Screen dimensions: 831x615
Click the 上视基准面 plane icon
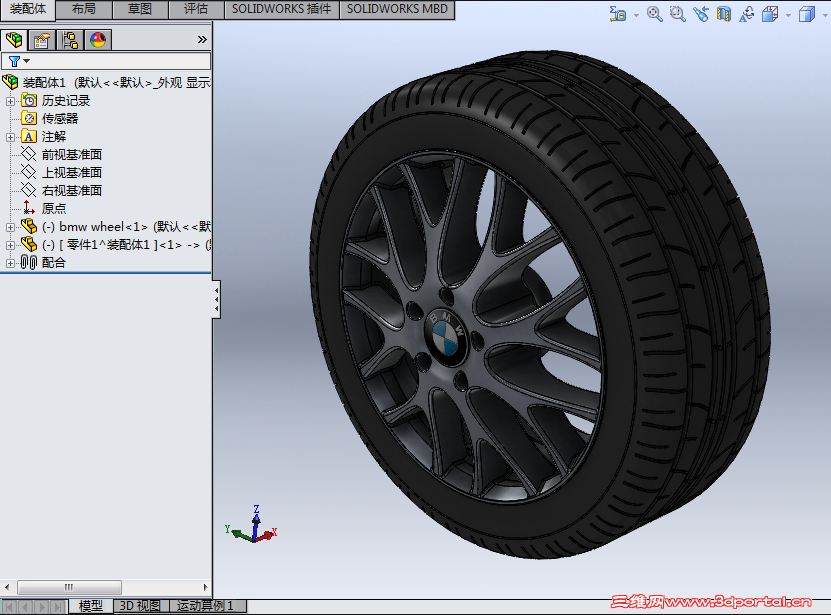pos(29,172)
